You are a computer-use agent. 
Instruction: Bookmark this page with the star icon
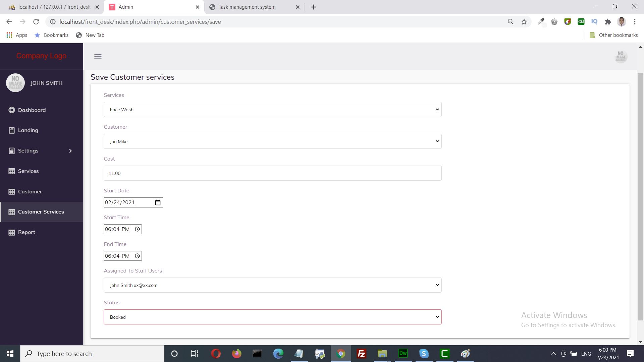524,22
